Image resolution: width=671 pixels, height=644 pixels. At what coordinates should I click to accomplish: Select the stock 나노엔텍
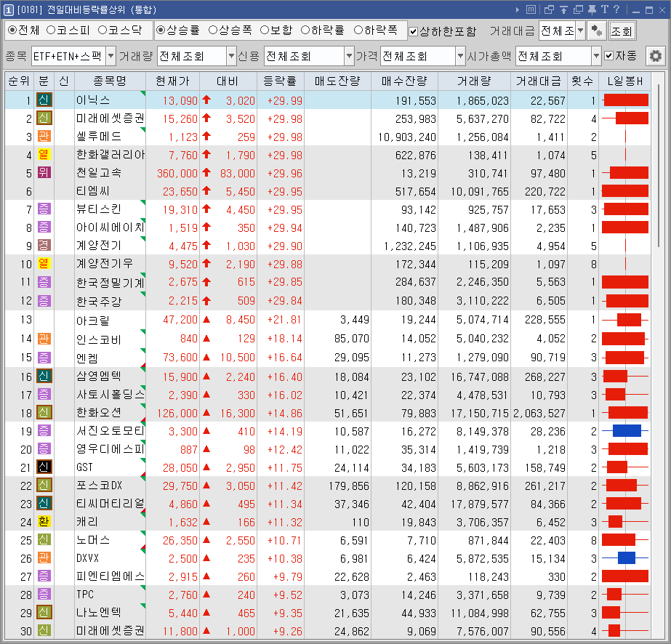point(99,613)
